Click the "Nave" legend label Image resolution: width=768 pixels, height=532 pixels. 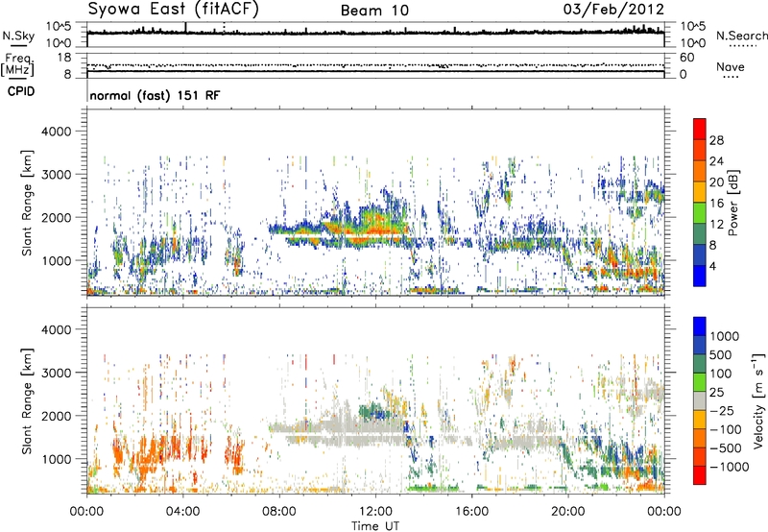pos(731,67)
